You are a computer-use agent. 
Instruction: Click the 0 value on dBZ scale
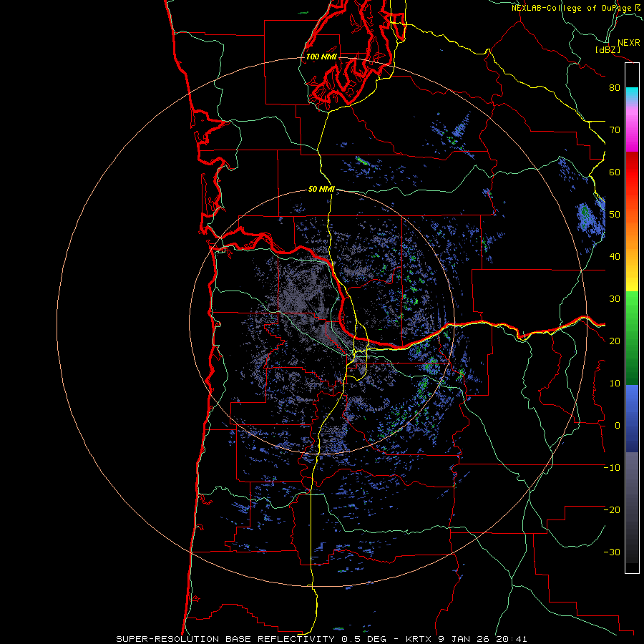pyautogui.click(x=618, y=426)
